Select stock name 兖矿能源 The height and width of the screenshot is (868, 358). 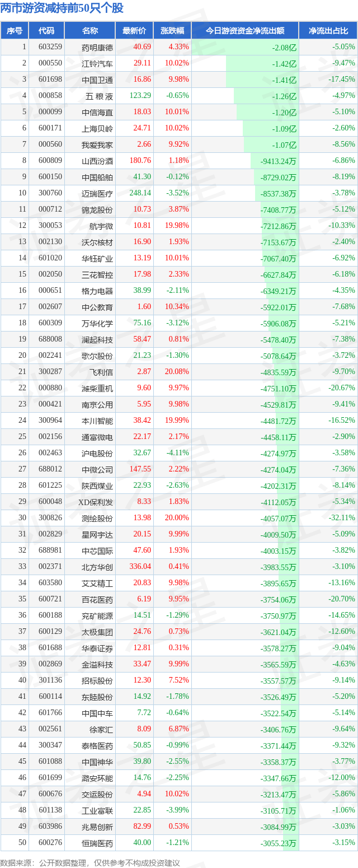point(97,615)
